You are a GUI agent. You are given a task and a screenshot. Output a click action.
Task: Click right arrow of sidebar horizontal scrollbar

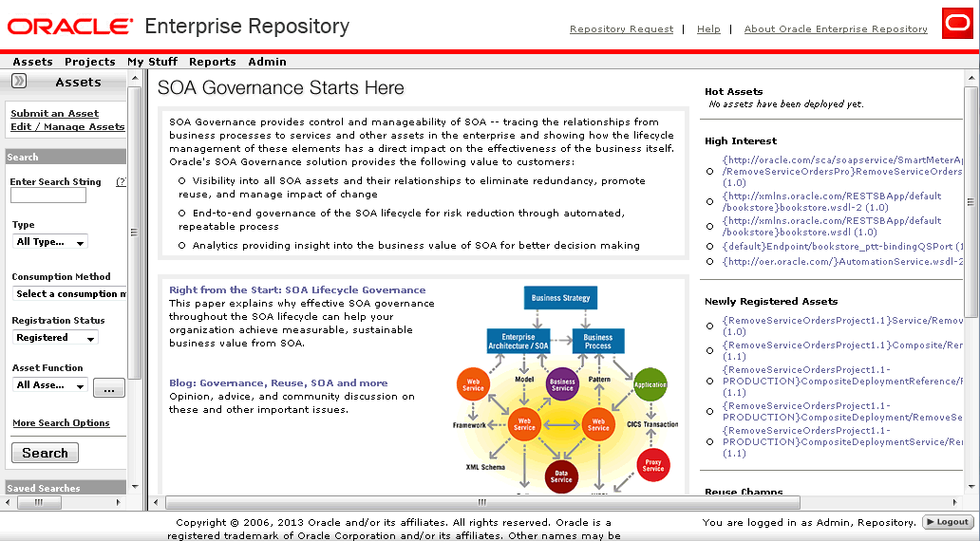click(x=118, y=502)
